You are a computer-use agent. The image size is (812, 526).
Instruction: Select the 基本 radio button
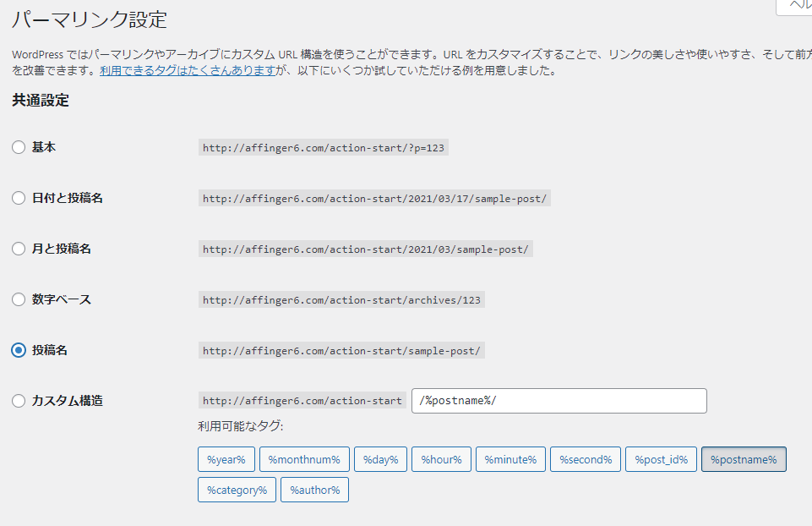tap(19, 147)
